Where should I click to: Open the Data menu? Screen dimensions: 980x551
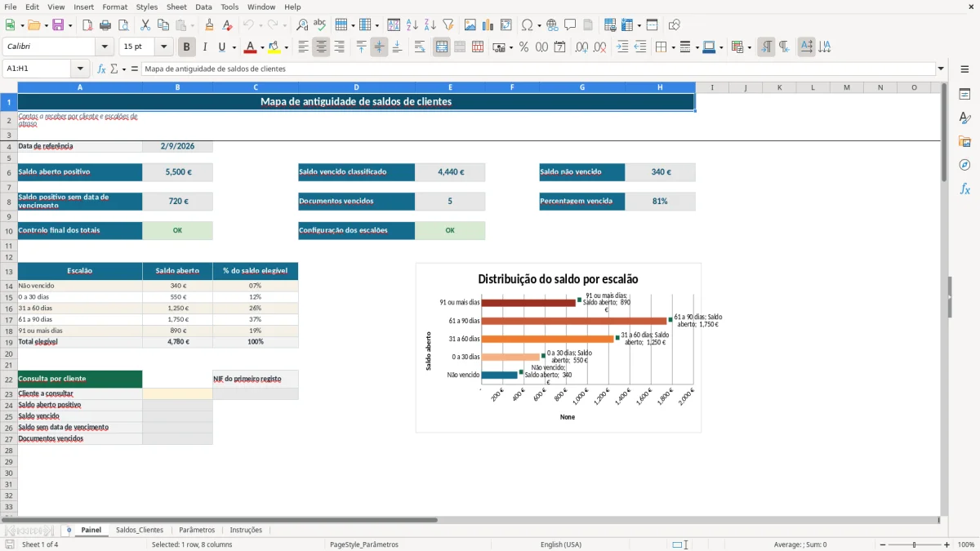click(x=203, y=7)
